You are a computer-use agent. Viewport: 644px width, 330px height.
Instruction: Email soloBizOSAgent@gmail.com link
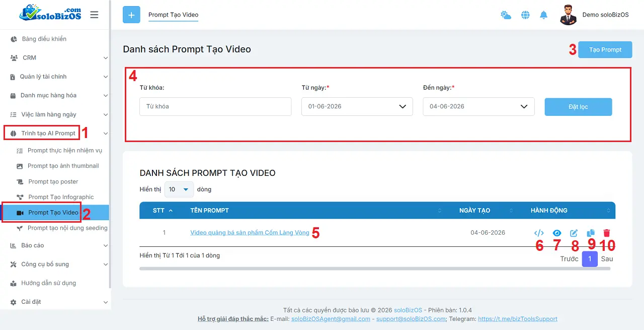tap(331, 319)
